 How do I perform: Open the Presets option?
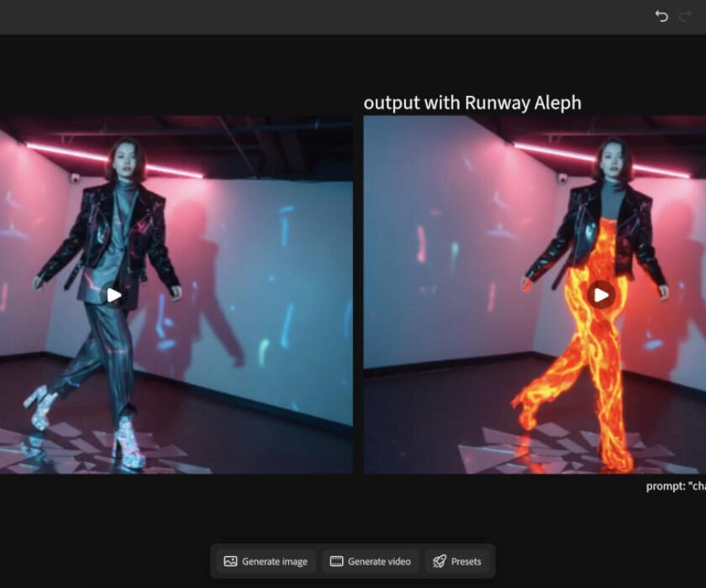[457, 561]
